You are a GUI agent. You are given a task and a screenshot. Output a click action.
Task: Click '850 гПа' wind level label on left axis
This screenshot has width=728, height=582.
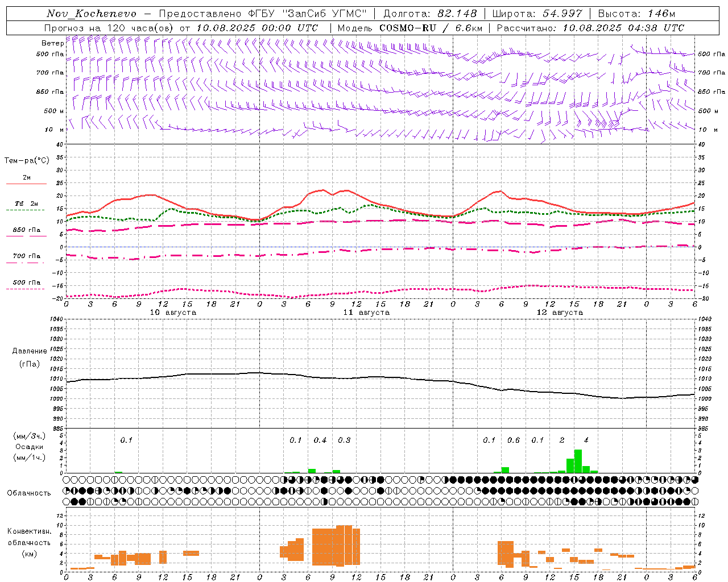click(50, 92)
